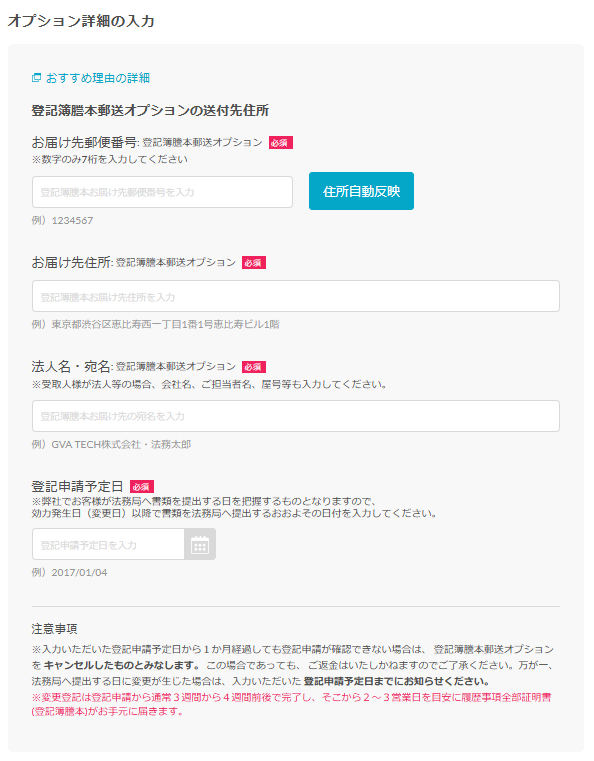This screenshot has height=761, width=594.
Task: Click the 必須 badge next to お届け先郵便番号
Action: 280,143
